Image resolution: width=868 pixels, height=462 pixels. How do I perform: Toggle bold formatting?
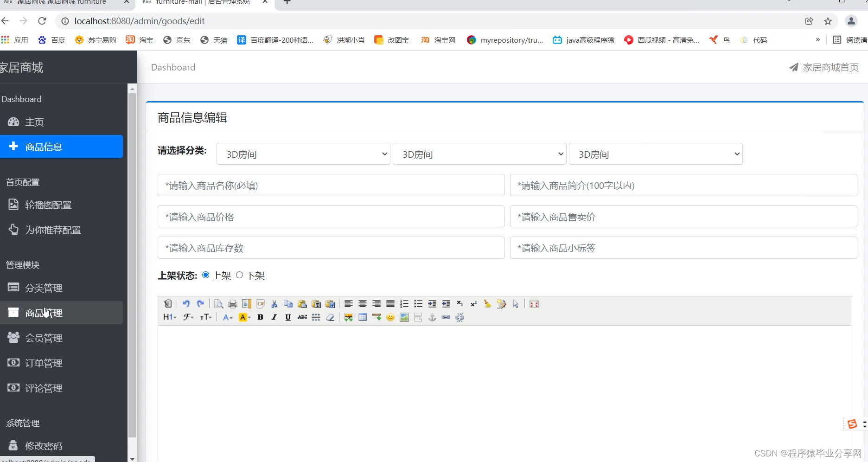pyautogui.click(x=260, y=317)
